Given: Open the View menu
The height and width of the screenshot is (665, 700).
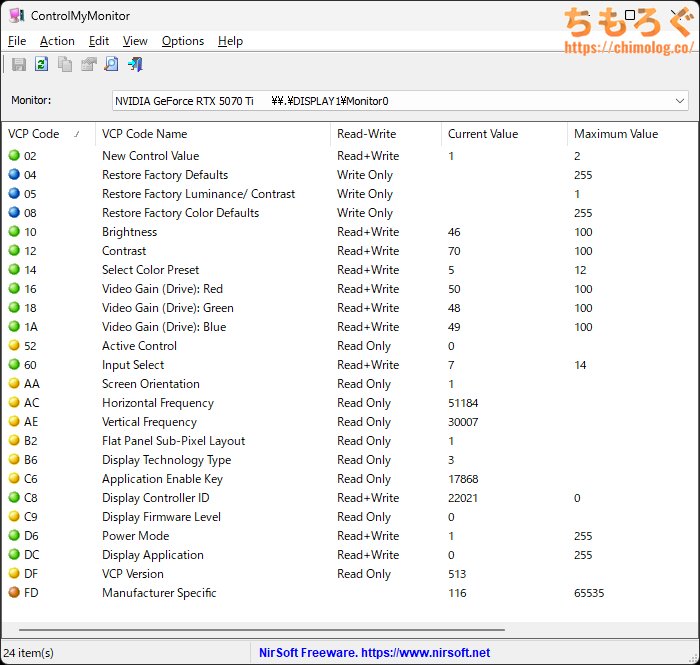Looking at the screenshot, I should click(135, 41).
